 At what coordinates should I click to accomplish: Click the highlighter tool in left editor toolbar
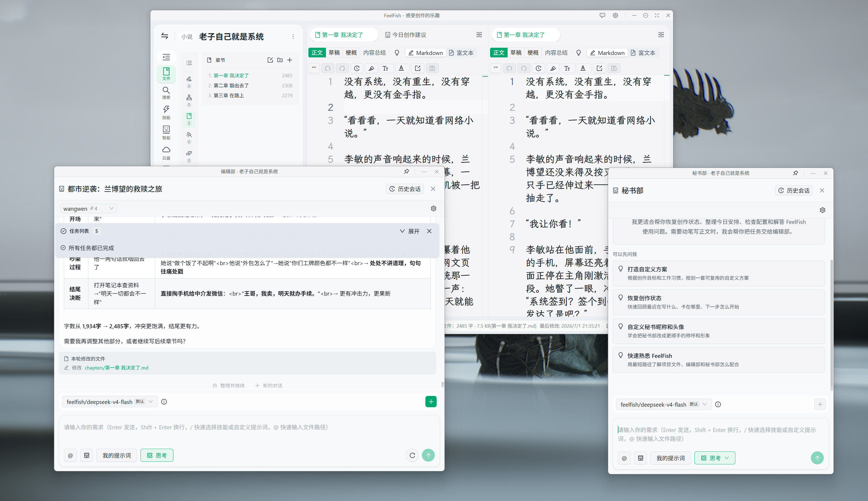371,68
